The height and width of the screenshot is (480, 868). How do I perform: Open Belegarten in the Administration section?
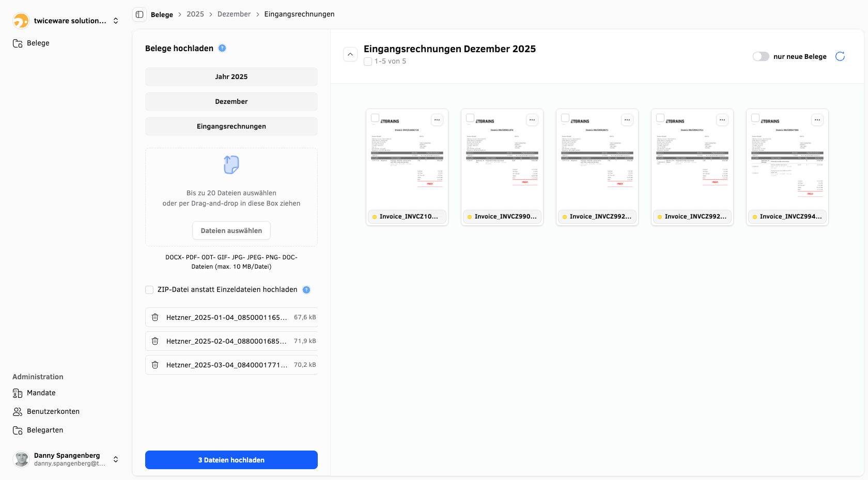[x=45, y=430]
